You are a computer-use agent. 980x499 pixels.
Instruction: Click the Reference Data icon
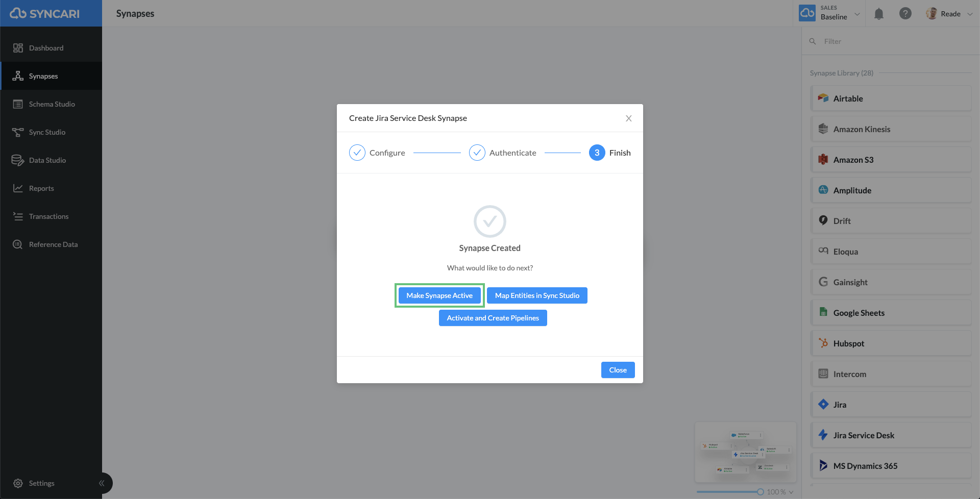18,244
